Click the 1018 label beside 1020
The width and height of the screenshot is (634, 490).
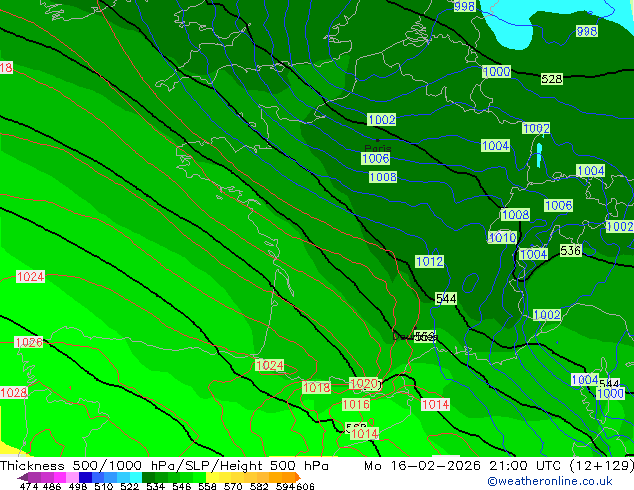click(317, 388)
